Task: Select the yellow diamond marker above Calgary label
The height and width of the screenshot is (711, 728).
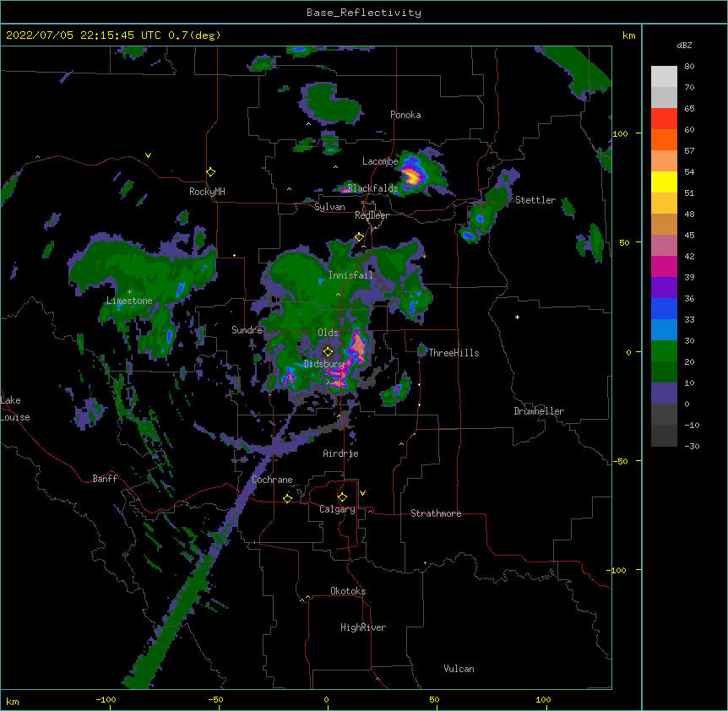Action: pyautogui.click(x=342, y=497)
